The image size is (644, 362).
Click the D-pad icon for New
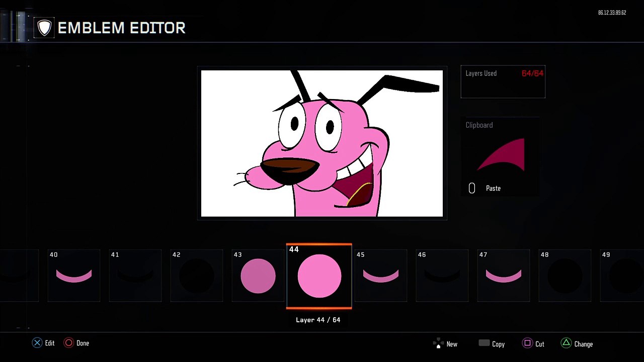[x=438, y=344]
